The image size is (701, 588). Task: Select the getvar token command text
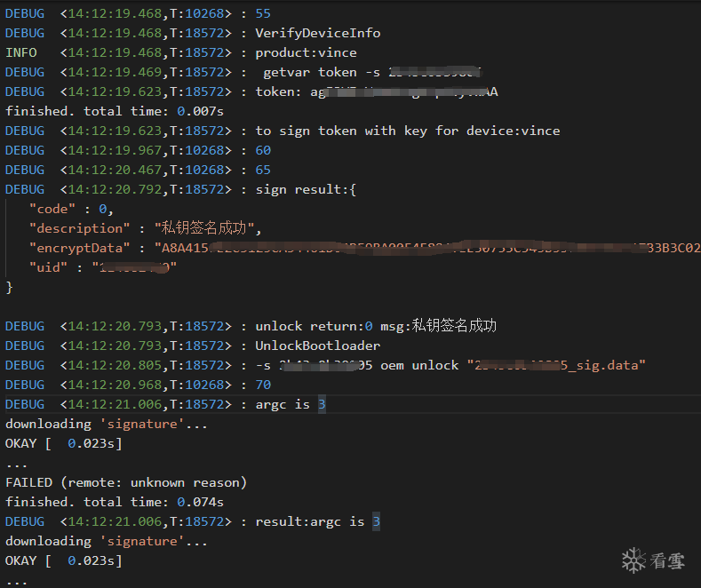click(323, 72)
